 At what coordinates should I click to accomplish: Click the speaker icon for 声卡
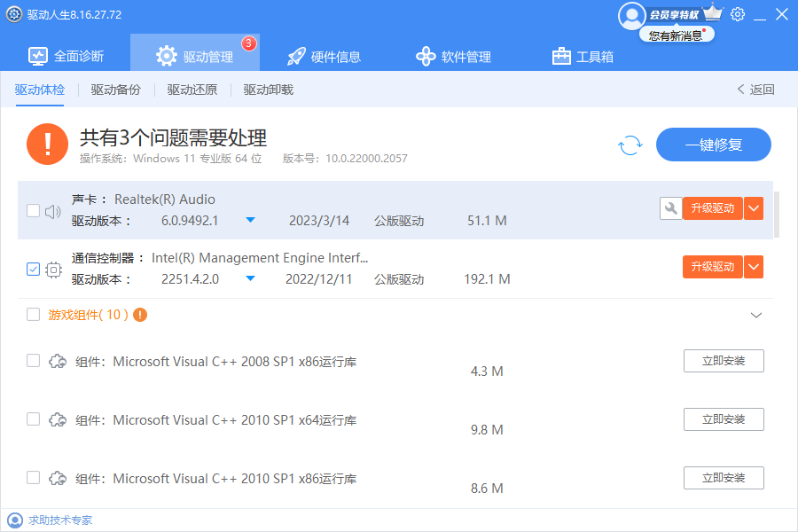[53, 211]
